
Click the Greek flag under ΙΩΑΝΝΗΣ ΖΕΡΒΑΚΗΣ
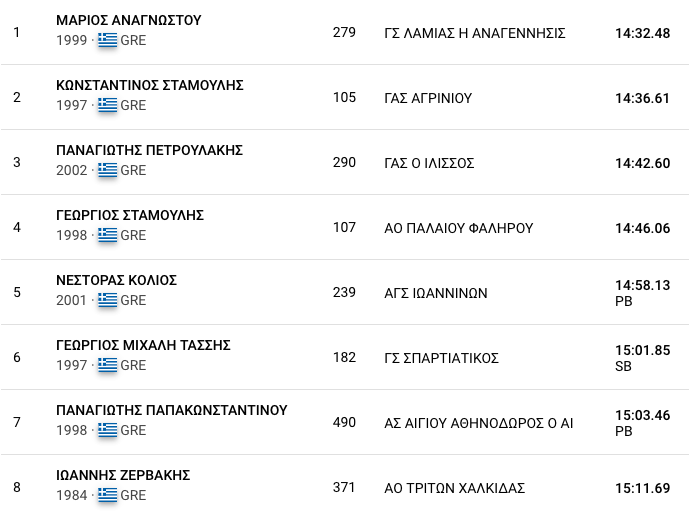(x=107, y=495)
